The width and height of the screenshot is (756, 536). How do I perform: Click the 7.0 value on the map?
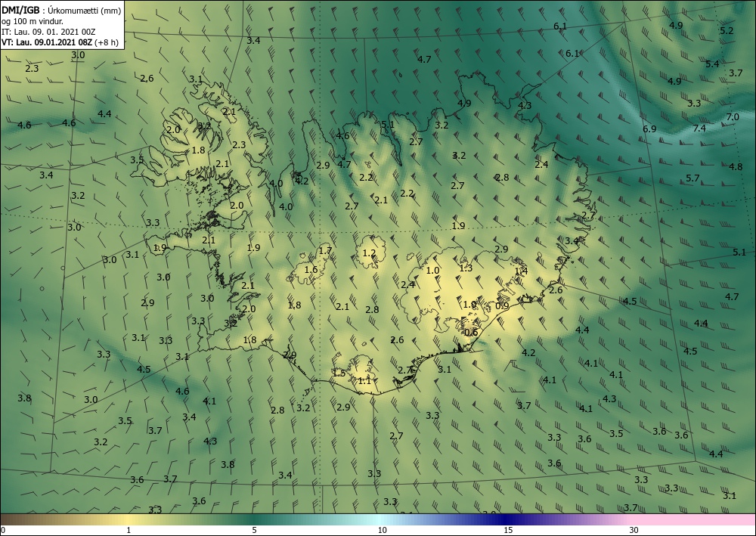[x=733, y=117]
